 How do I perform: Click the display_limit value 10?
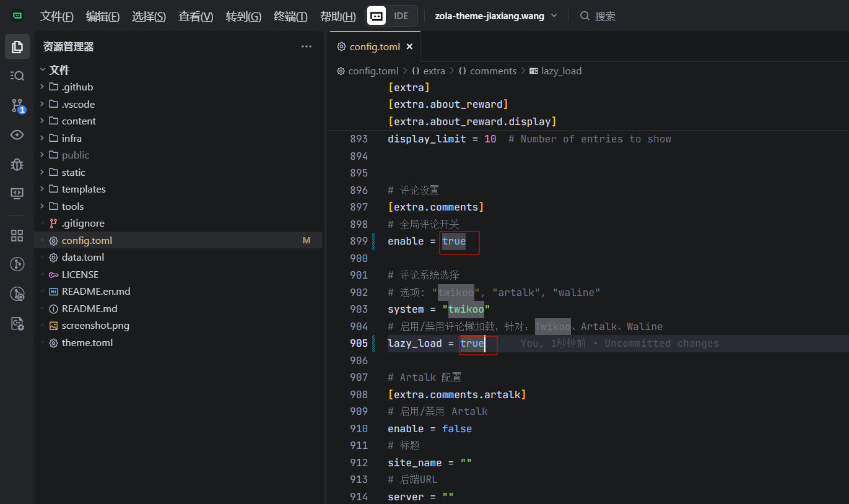[490, 139]
